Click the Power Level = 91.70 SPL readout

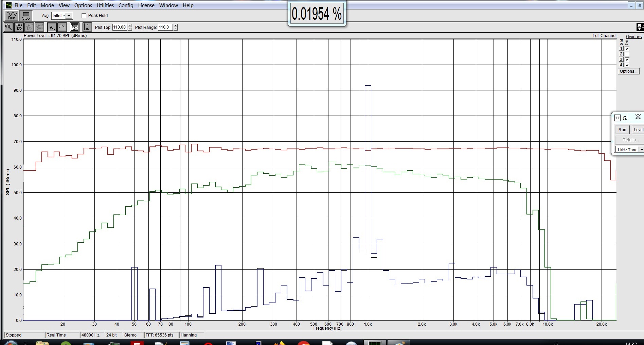(55, 36)
